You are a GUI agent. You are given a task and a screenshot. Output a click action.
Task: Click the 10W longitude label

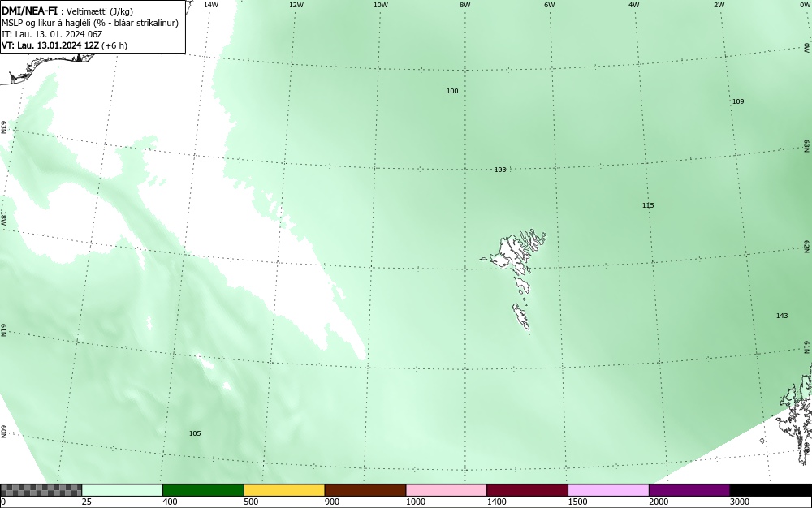[381, 5]
